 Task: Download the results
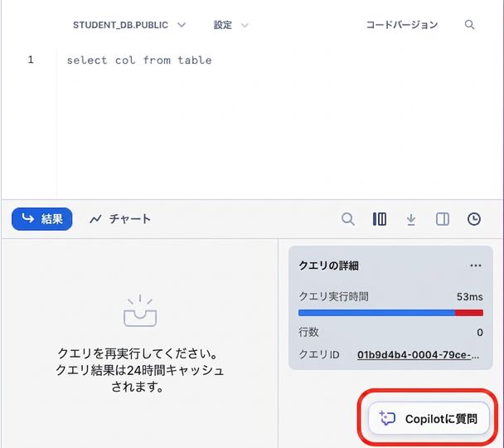click(x=411, y=219)
